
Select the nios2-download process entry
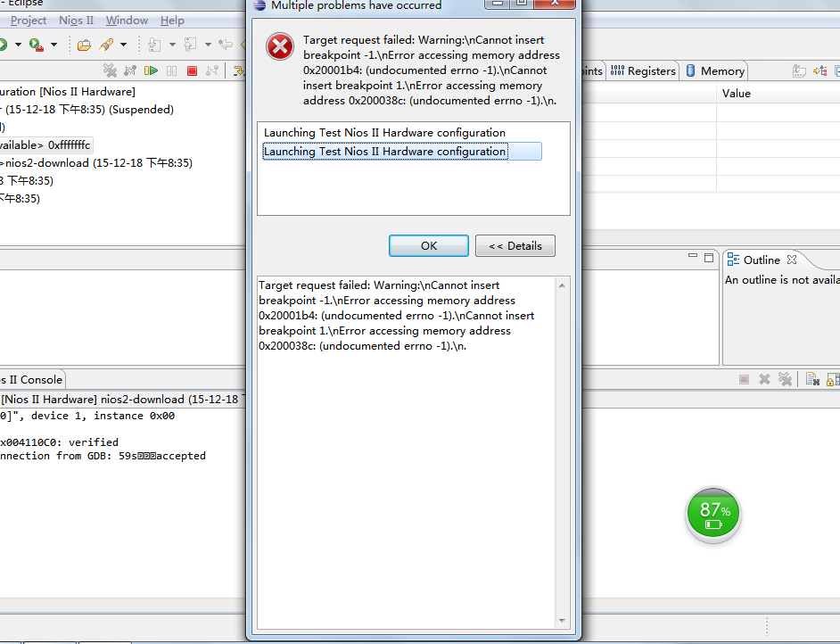pyautogui.click(x=96, y=163)
